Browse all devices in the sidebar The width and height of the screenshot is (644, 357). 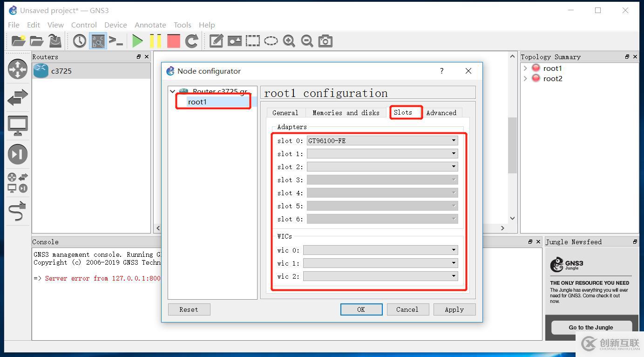[18, 183]
